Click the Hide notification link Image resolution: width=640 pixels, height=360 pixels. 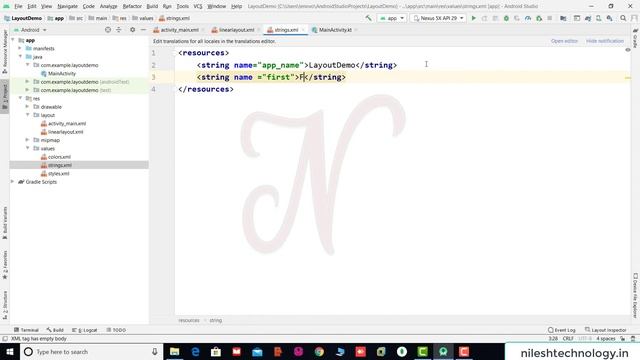(604, 41)
